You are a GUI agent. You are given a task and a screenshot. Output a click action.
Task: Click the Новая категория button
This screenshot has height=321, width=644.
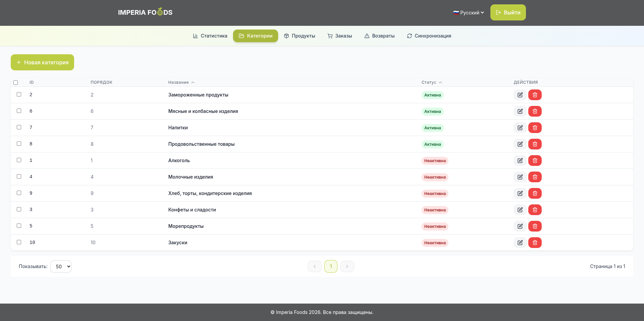coord(42,62)
